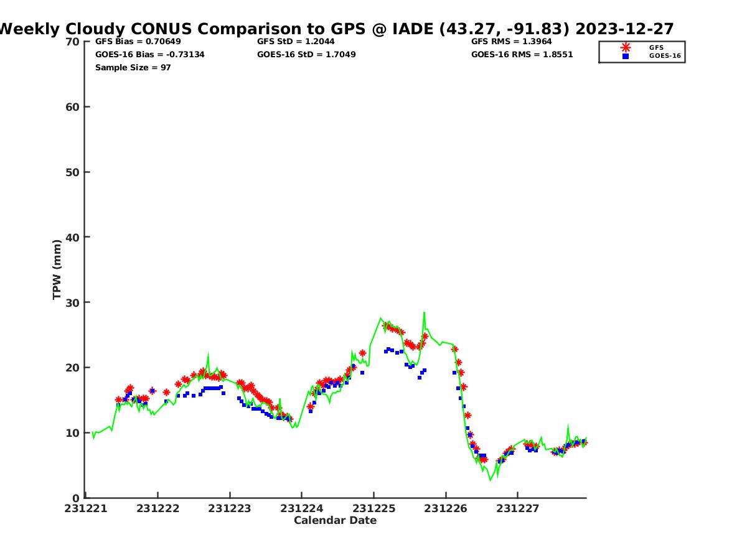This screenshot has width=747, height=560.
Task: Select the GFS RMS value text
Action: [511, 42]
